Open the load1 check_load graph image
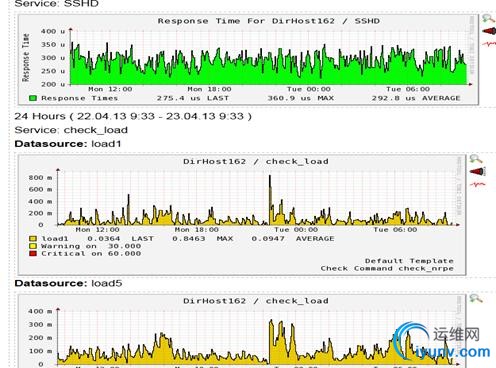The height and width of the screenshot is (368, 496). (x=242, y=215)
